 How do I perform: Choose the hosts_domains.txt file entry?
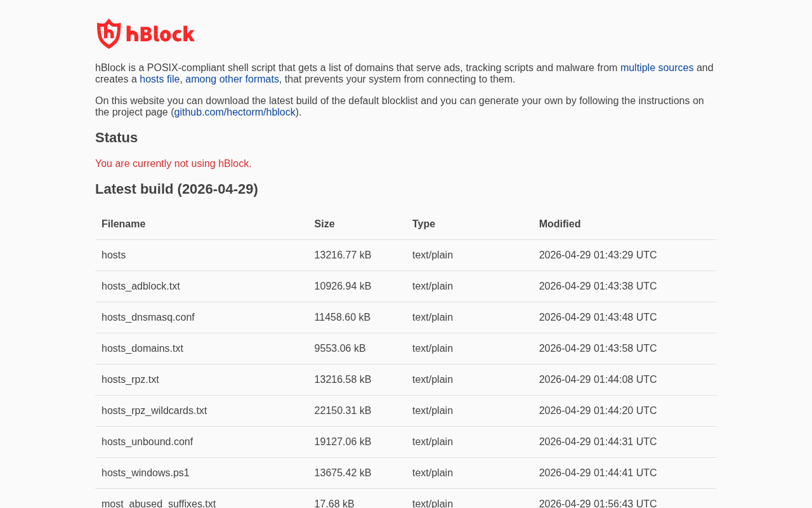tap(142, 349)
